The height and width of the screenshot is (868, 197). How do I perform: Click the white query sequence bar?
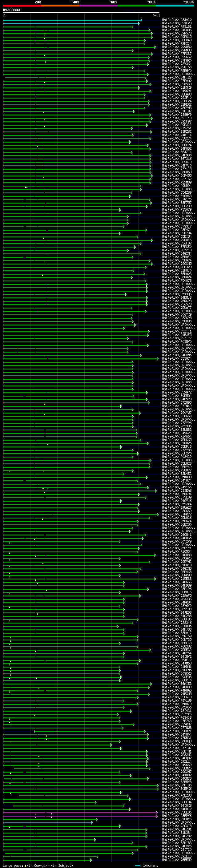[x=81, y=13]
